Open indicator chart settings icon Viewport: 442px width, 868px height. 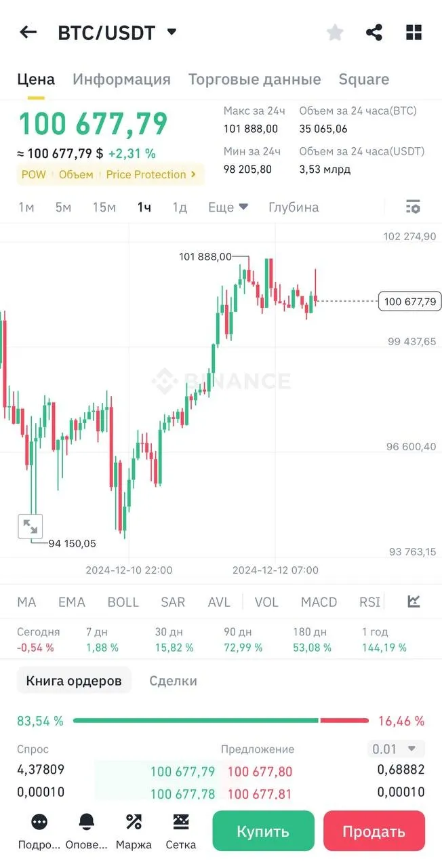pyautogui.click(x=414, y=601)
